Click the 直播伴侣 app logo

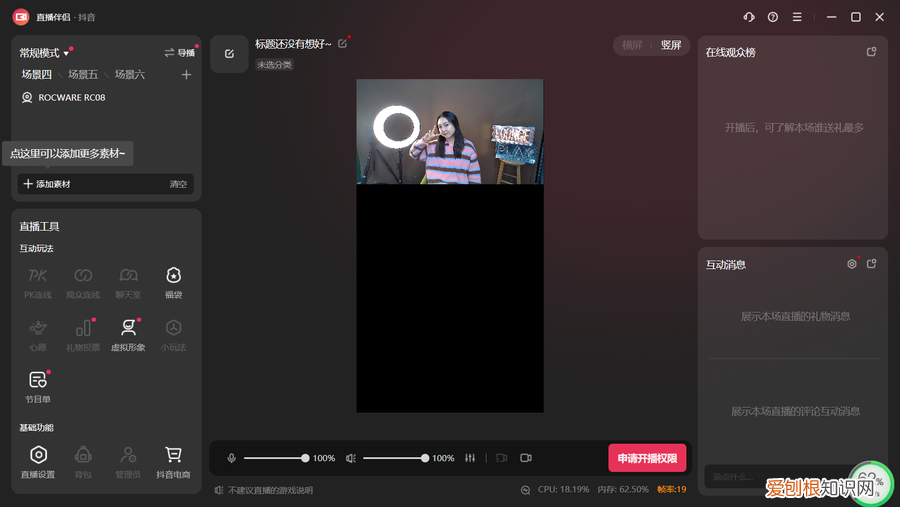[x=21, y=17]
